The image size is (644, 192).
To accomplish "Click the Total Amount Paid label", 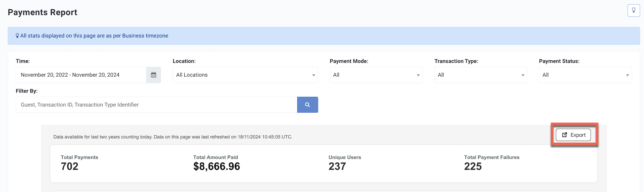I will [x=215, y=157].
